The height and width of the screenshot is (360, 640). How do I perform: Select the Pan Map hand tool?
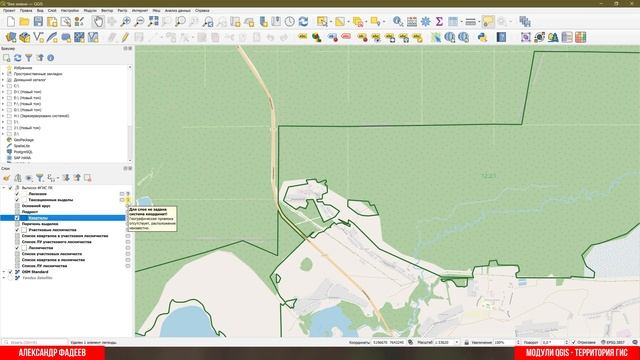pyautogui.click(x=98, y=22)
